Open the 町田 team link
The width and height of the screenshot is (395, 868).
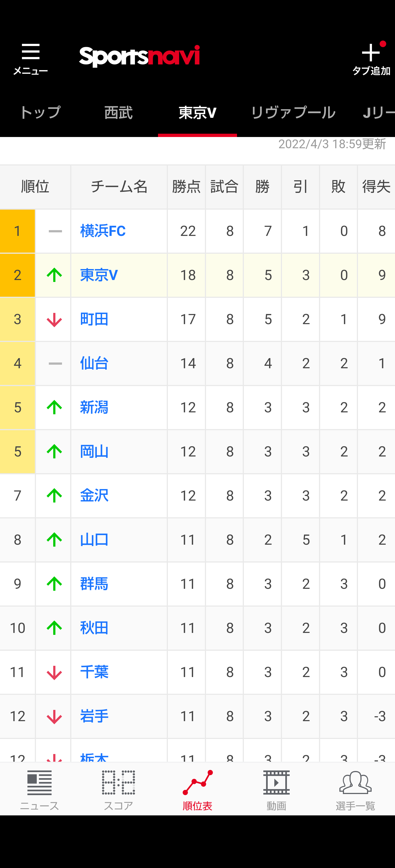[x=94, y=319]
